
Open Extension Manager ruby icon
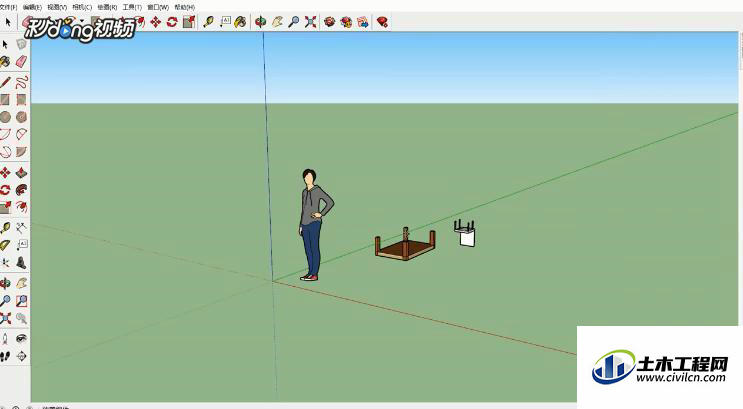click(x=382, y=22)
